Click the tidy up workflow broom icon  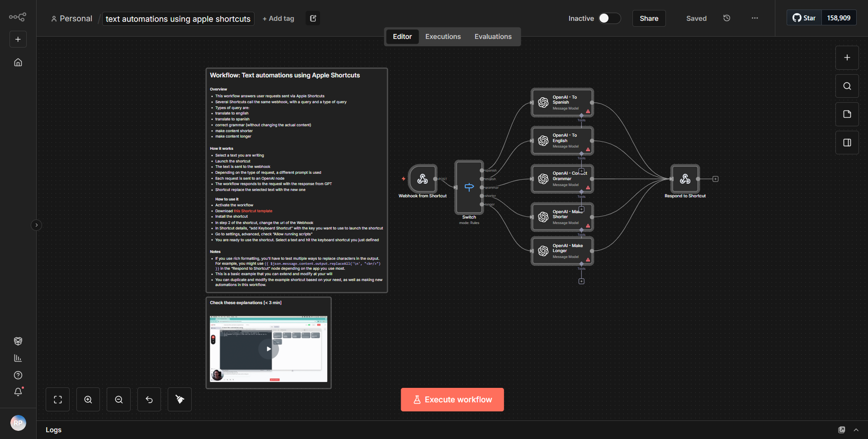tap(180, 400)
